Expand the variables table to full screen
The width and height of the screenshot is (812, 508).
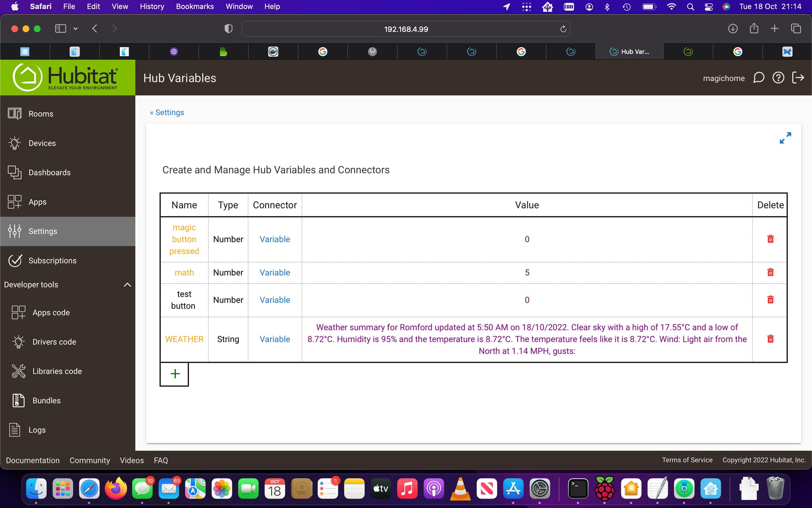[785, 138]
